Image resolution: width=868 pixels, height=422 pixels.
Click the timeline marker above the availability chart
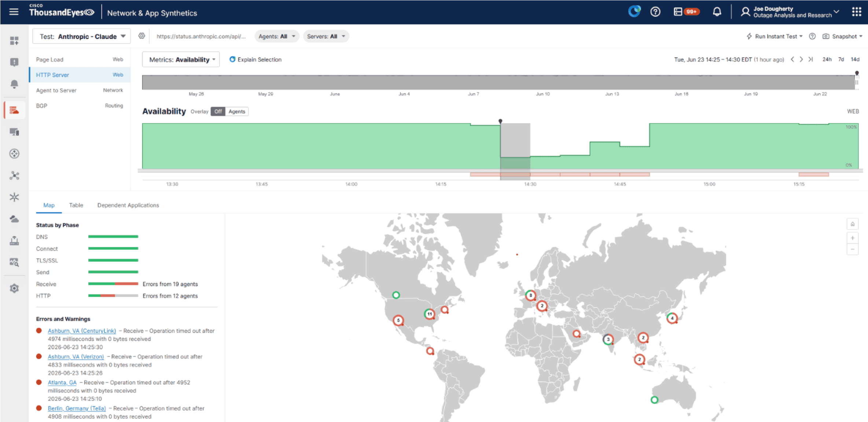[500, 121]
